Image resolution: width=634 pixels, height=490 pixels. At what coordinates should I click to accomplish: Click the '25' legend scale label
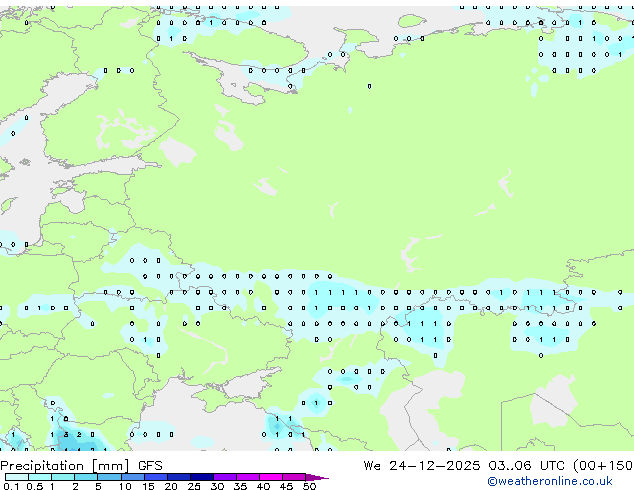coord(194,486)
